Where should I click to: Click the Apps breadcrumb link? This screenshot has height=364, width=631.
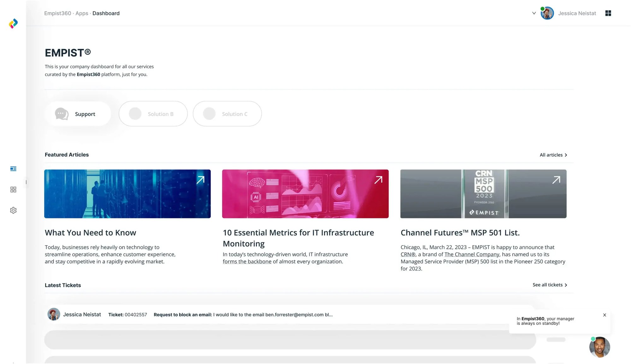(82, 13)
